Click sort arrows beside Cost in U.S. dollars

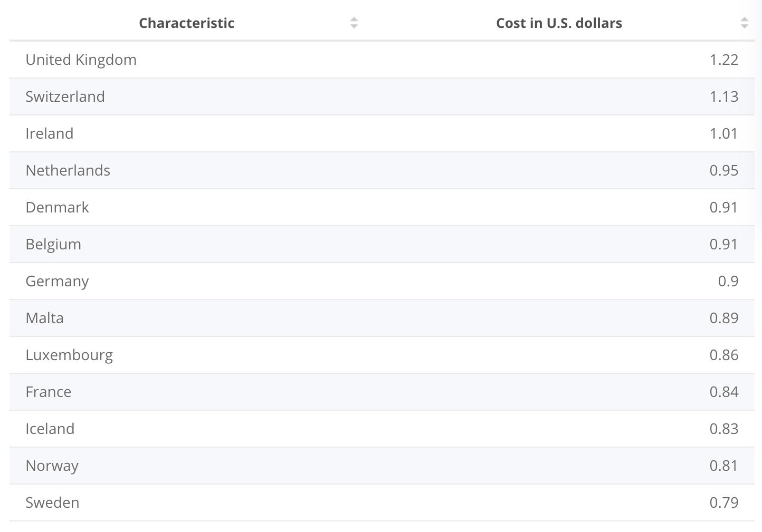coord(745,23)
